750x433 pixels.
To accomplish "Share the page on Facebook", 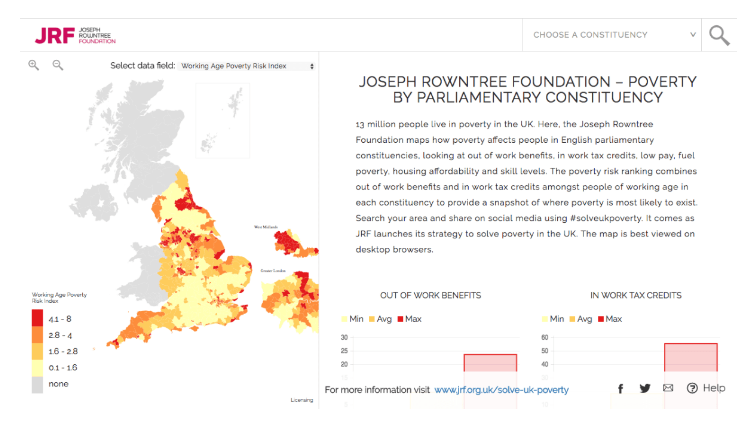I will coord(620,389).
